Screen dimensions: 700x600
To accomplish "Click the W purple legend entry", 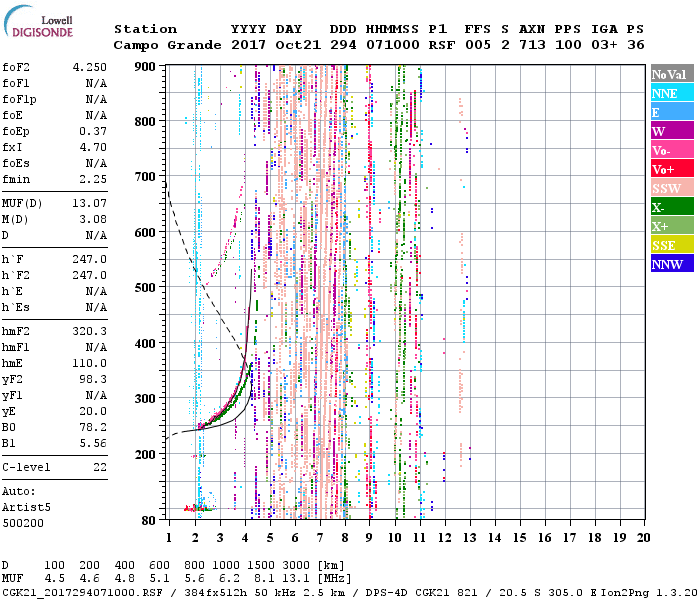I will pyautogui.click(x=672, y=131).
